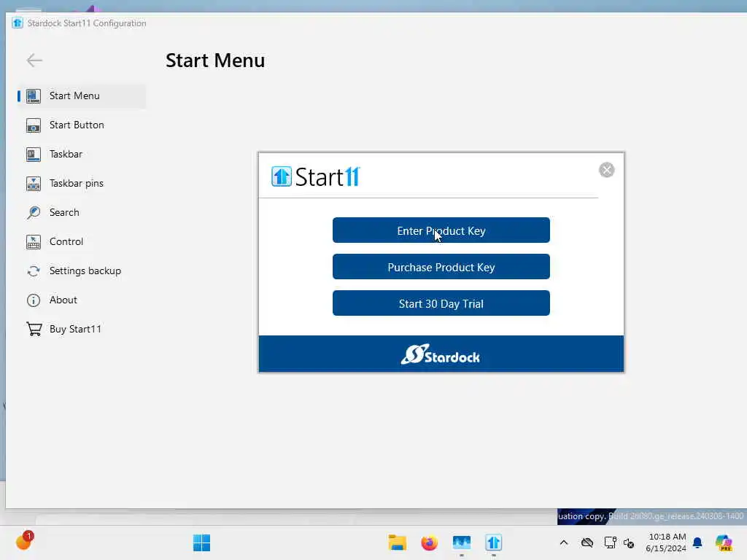The height and width of the screenshot is (560, 747).
Task: Click the Start Menu sidebar icon
Action: 34,96
